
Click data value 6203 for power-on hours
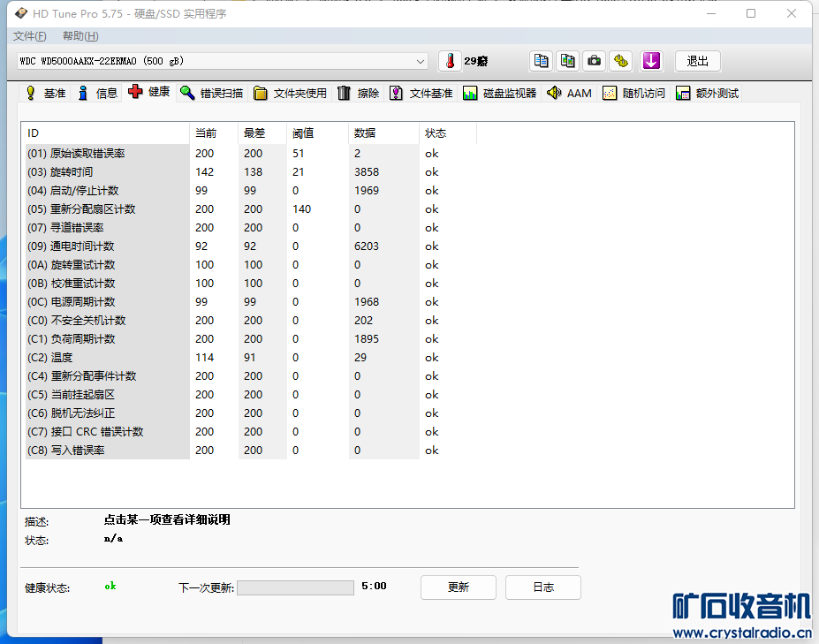[x=366, y=246]
